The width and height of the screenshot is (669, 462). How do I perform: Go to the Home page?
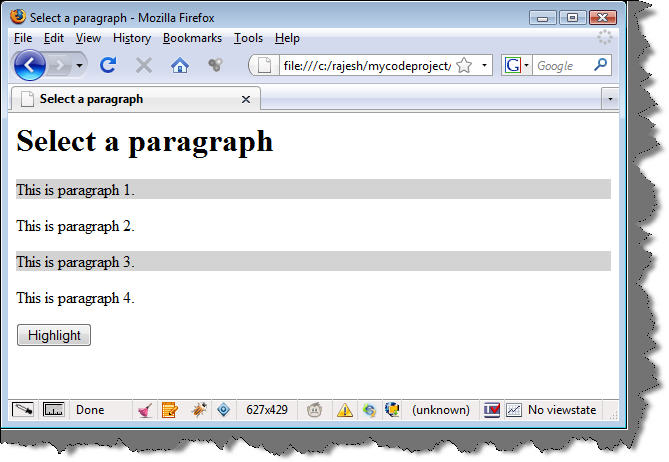tap(180, 65)
